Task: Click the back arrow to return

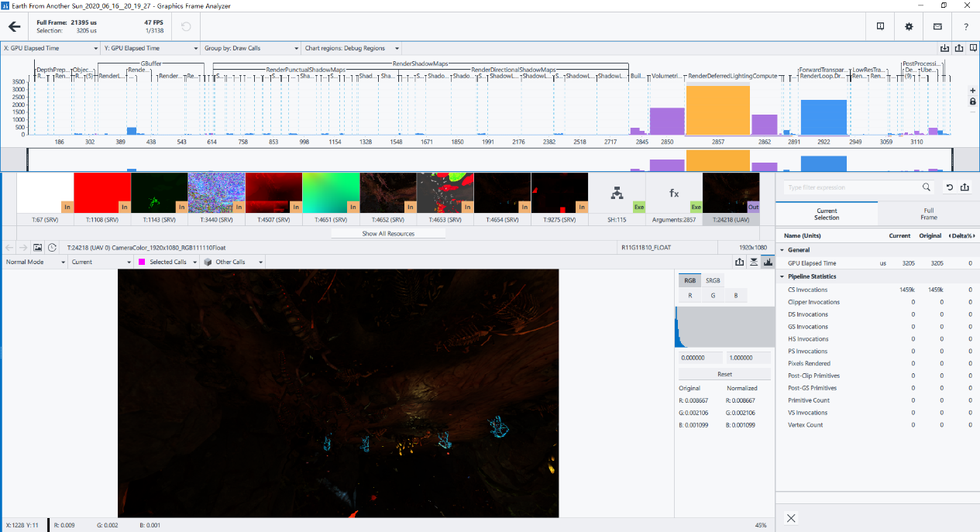Action: tap(12, 26)
